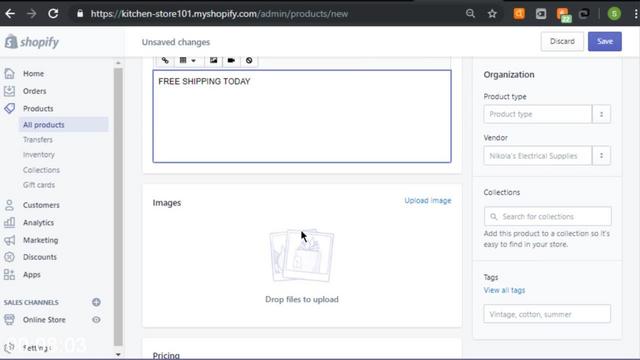Go forward in the browser

pos(31,13)
